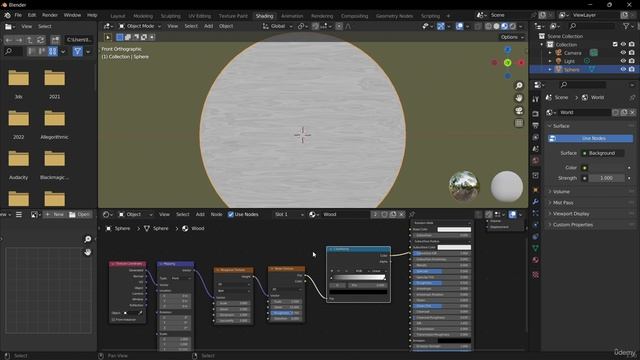The width and height of the screenshot is (640, 360).
Task: Open the Render properties tab icon
Action: pos(536,114)
